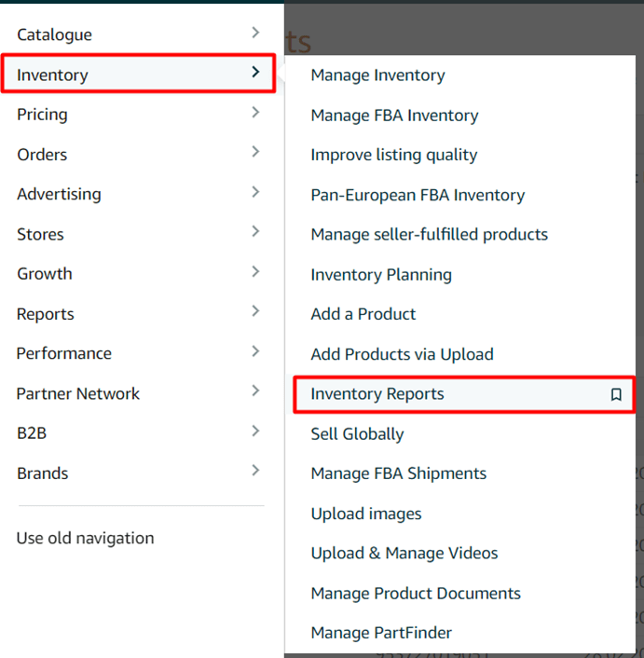Expand the Catalogue chevron arrow

255,33
